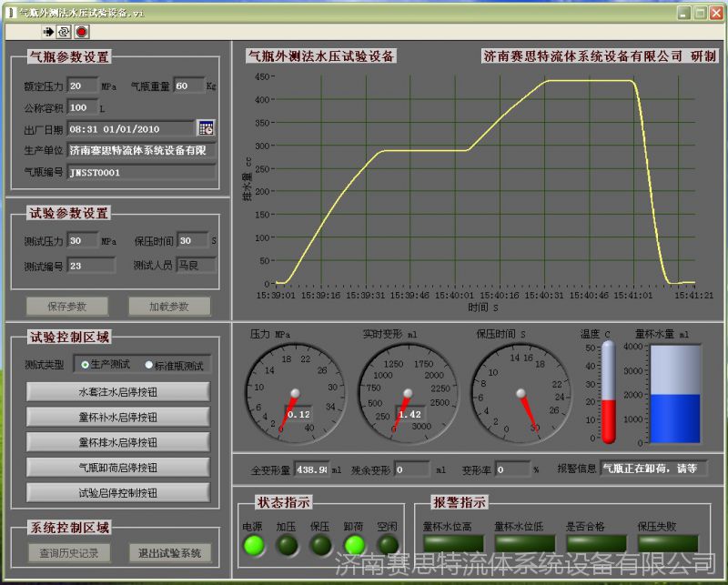The image size is (728, 585).
Task: Click the 额定压力 input field
Action: click(x=83, y=86)
